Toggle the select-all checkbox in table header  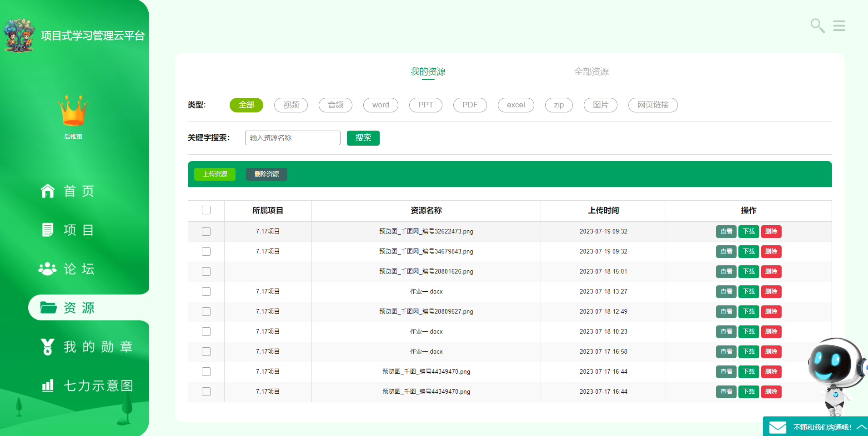(206, 210)
